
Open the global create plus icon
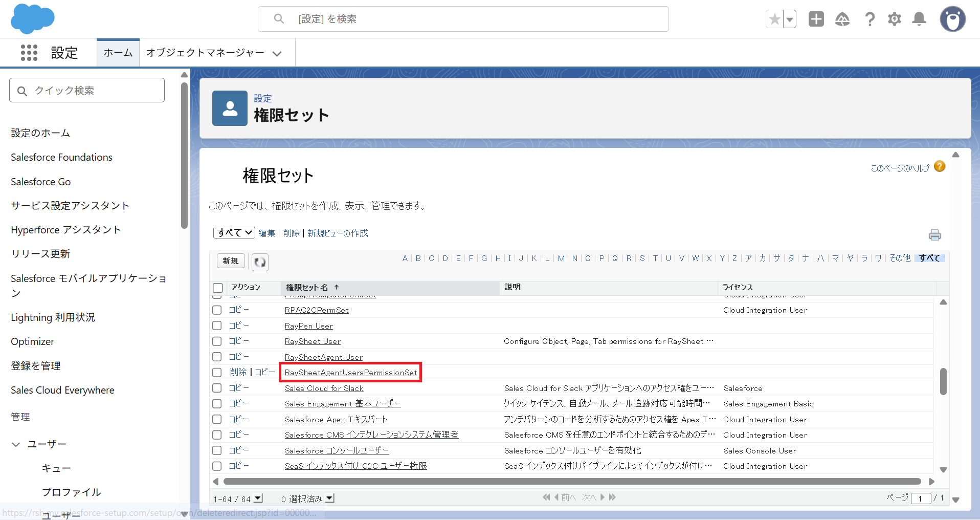pos(816,19)
